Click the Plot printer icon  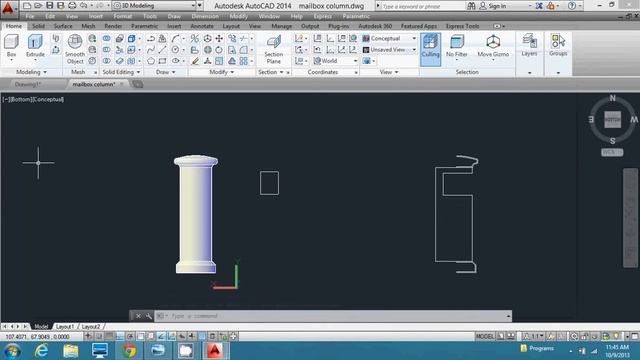click(72, 5)
